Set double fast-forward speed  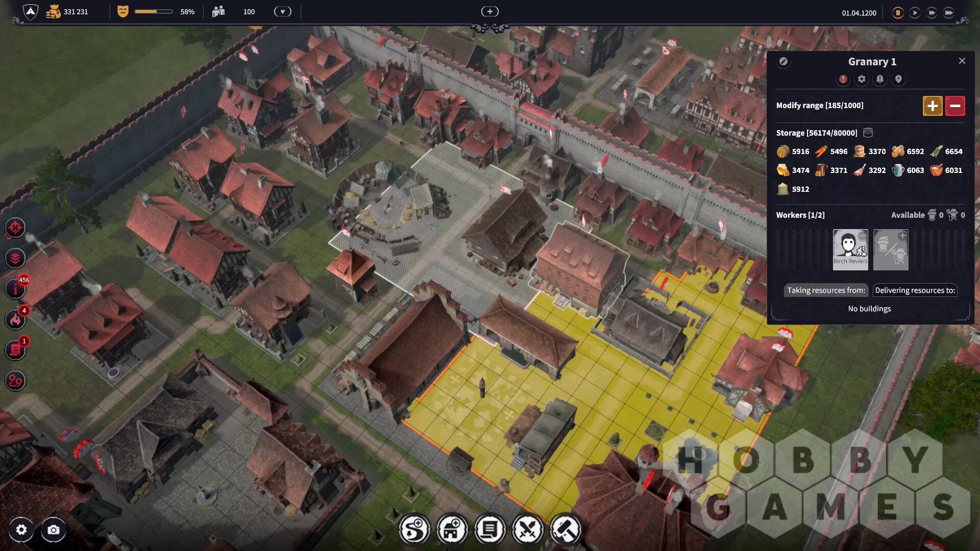932,13
